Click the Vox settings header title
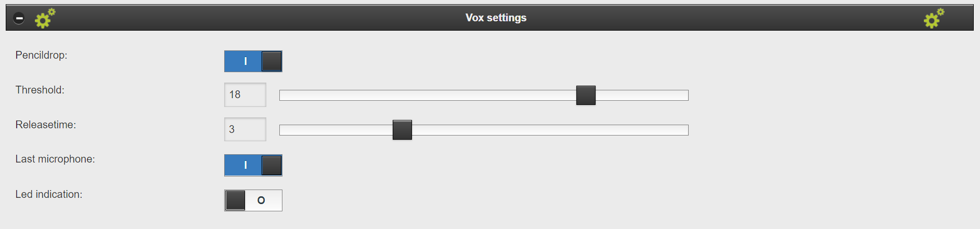Screen dimensions: 980x229 point(496,18)
